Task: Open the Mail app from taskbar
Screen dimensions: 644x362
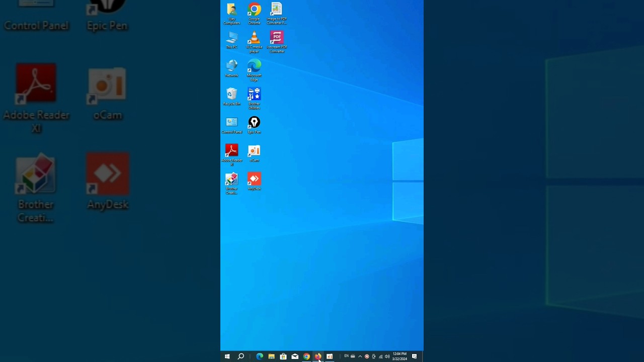Action: point(295,356)
